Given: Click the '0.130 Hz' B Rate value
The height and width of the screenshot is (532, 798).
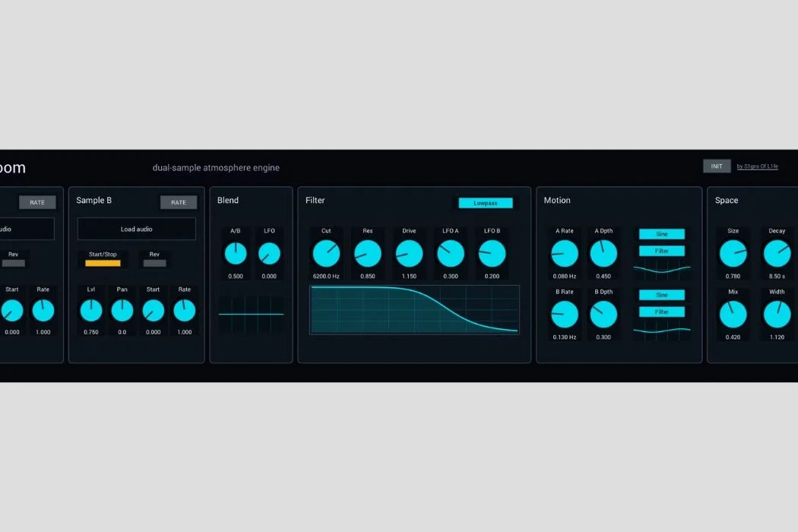Looking at the screenshot, I should point(565,337).
